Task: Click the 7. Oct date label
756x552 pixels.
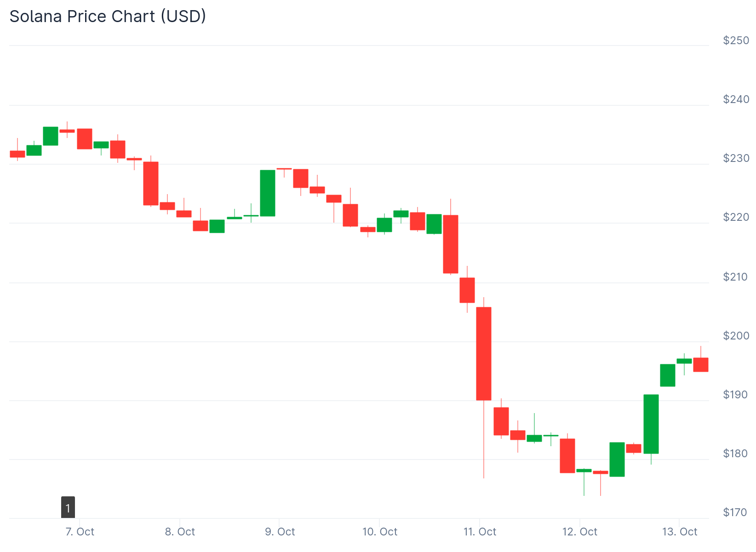Action: [x=80, y=532]
